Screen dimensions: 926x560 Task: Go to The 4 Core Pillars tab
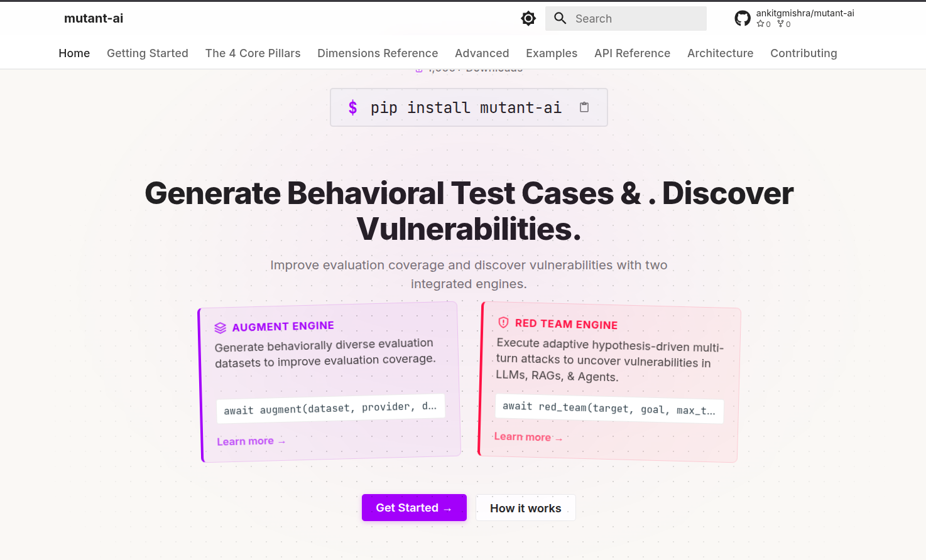coord(253,53)
